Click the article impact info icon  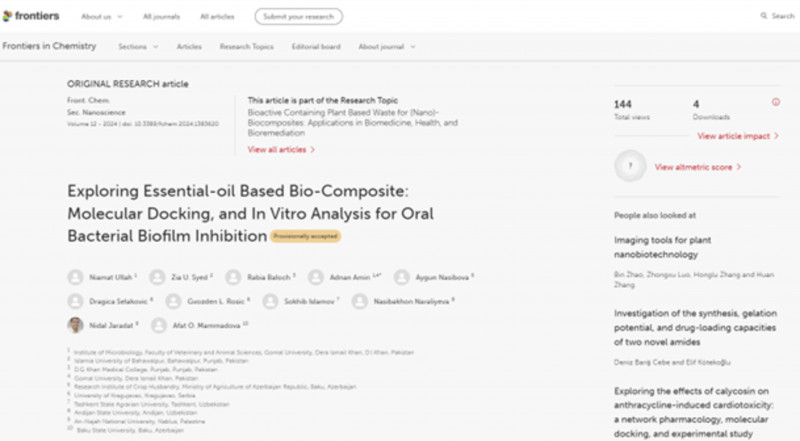pos(776,102)
